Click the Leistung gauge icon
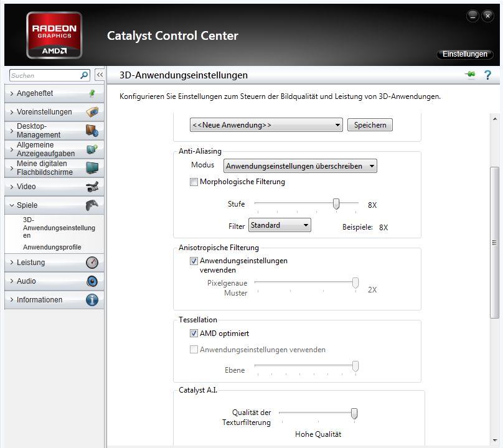 tap(92, 263)
